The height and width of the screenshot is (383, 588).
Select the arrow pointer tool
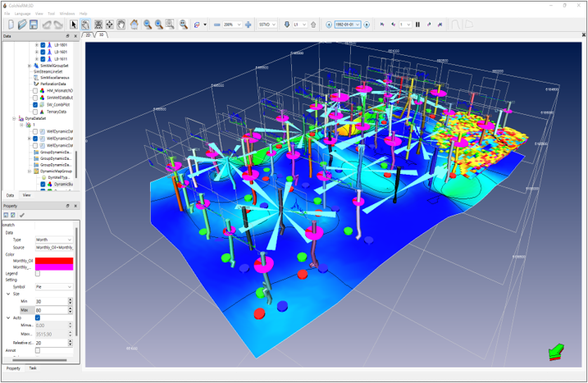pos(74,25)
